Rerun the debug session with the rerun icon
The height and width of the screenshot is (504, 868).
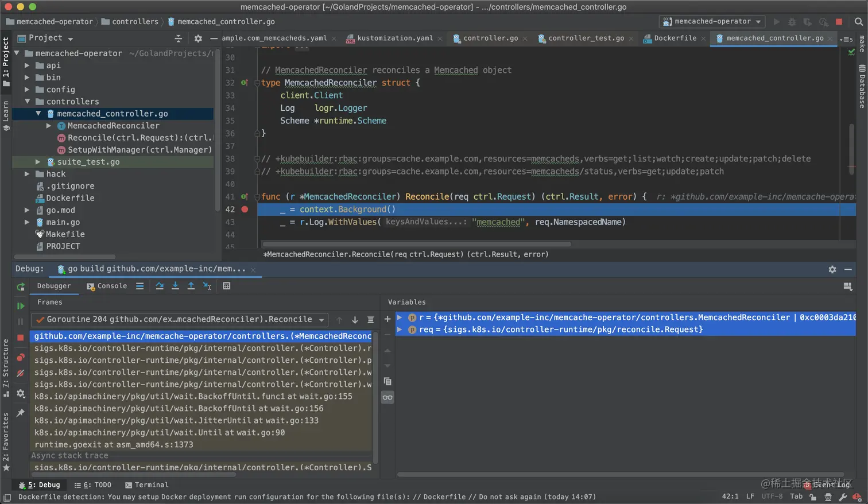(21, 286)
